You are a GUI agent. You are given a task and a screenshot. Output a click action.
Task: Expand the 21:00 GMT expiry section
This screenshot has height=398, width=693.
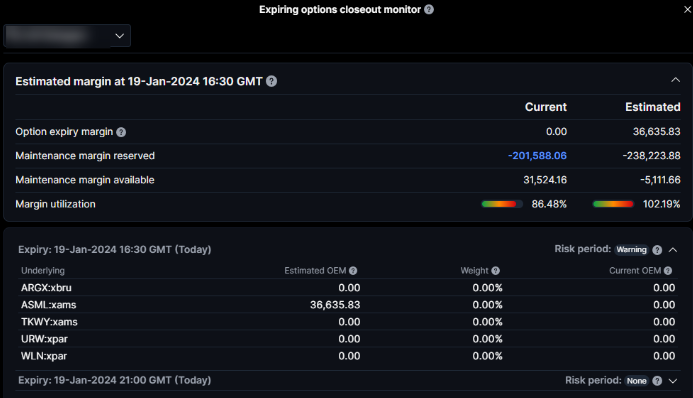673,381
